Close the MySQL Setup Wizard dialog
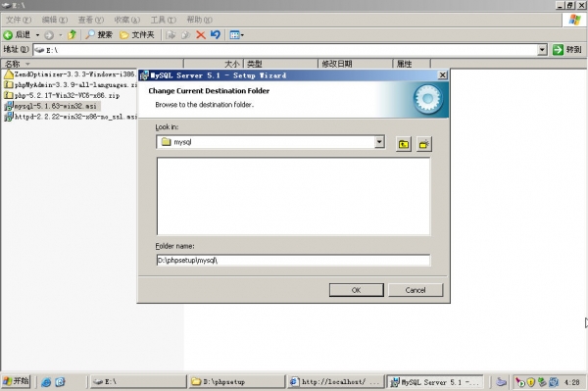Viewport: 588px width, 391px height. click(x=443, y=75)
